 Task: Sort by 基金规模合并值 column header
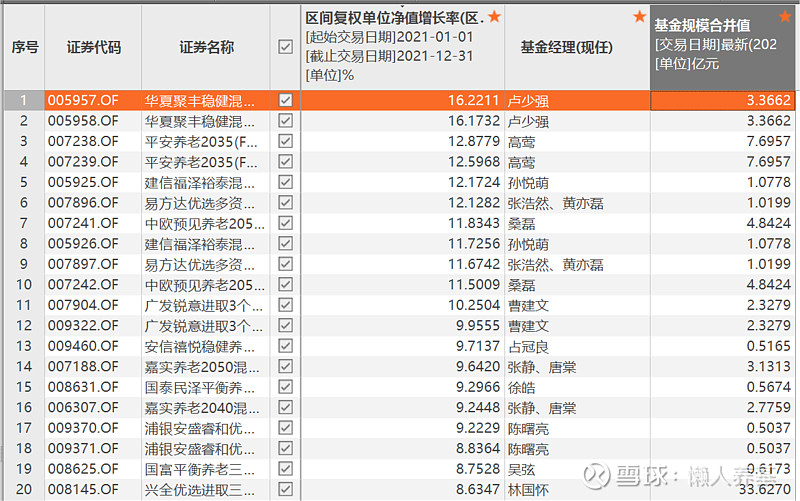point(722,47)
